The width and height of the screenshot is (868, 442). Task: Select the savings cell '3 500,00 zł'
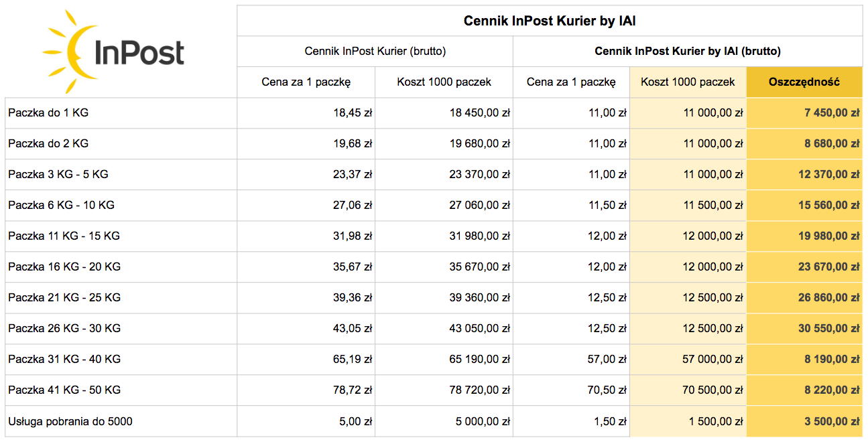click(x=804, y=421)
